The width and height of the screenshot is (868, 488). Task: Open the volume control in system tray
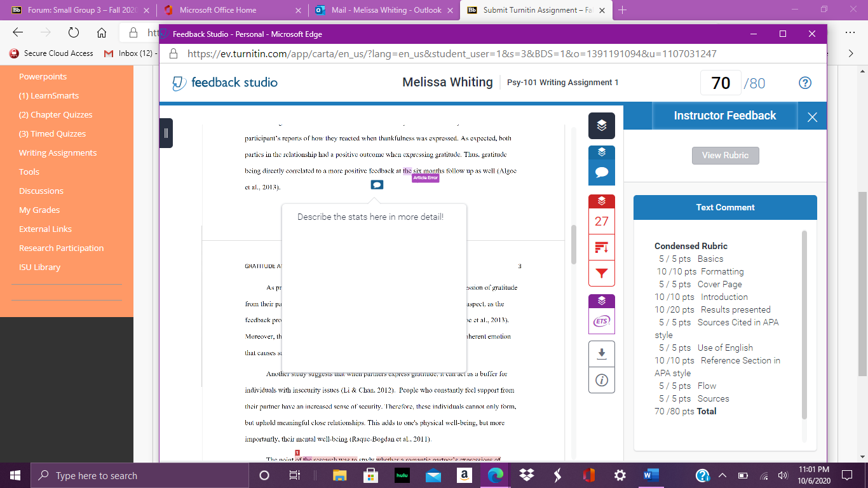(783, 475)
